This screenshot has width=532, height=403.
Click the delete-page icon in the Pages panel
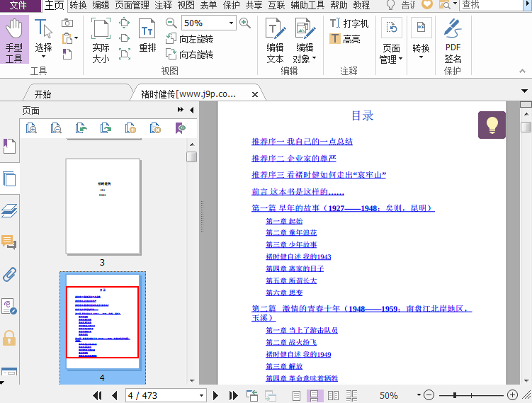(155, 128)
